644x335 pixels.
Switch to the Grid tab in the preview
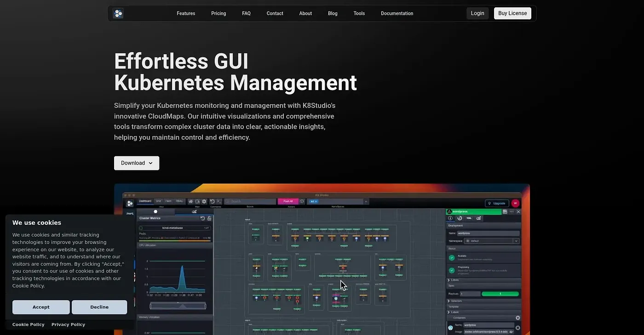coord(158,201)
